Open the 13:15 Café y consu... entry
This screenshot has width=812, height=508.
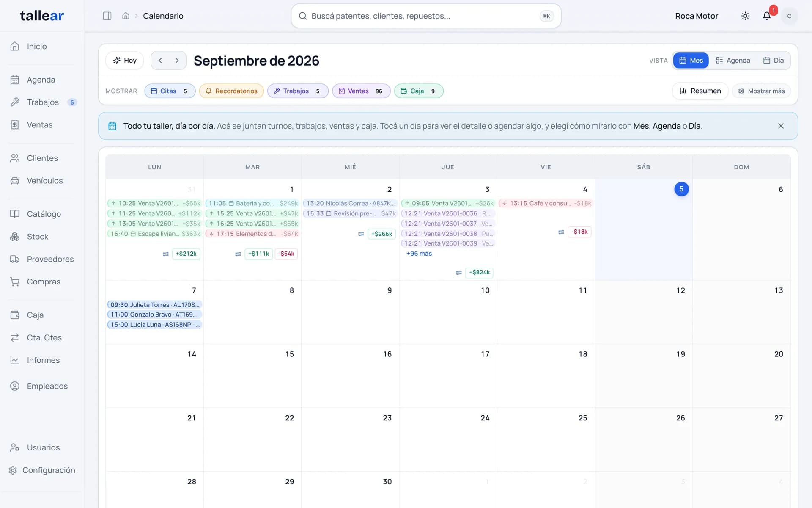(546, 203)
